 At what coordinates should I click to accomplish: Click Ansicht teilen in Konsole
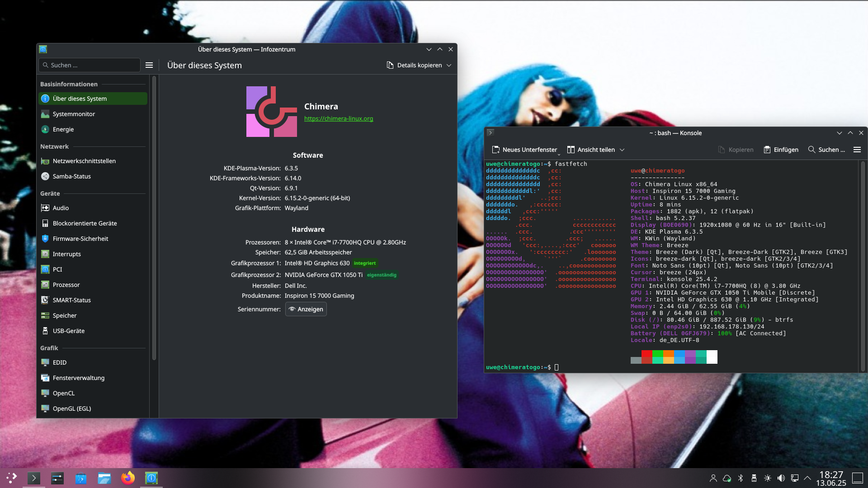(x=591, y=150)
